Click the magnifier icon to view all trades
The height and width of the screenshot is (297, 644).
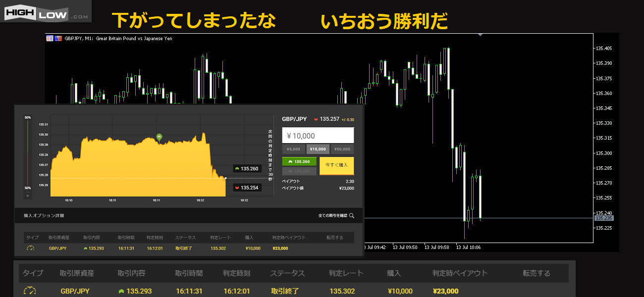[x=352, y=216]
